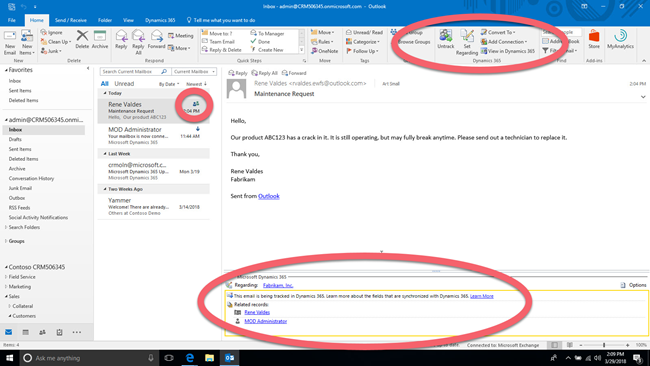This screenshot has width=650, height=366.
Task: Adjust the zoom slider in status bar
Action: [604, 345]
